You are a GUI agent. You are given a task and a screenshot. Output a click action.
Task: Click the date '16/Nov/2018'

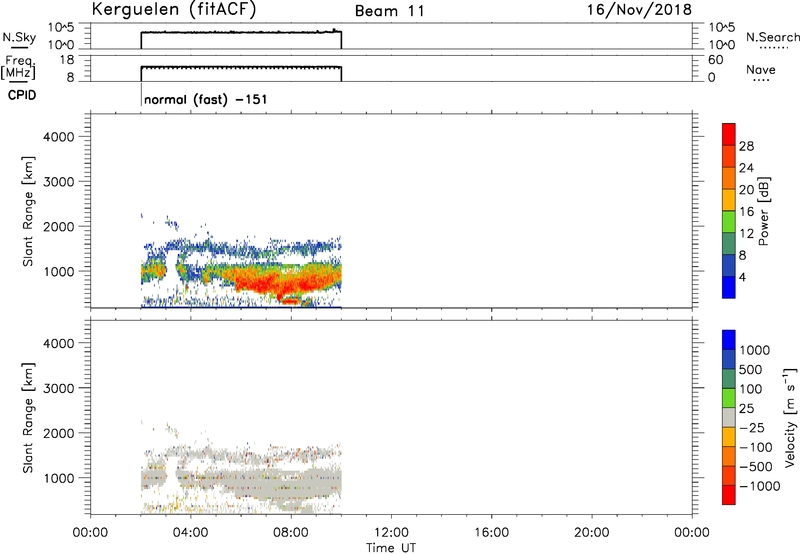[639, 10]
